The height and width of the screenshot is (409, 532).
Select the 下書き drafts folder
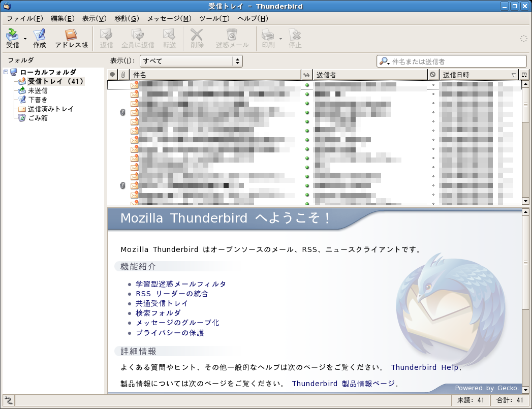(x=38, y=100)
